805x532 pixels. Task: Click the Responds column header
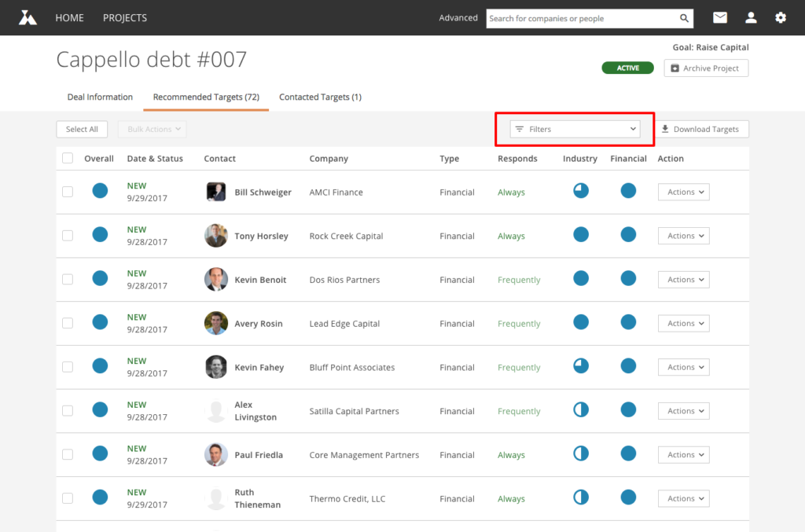(517, 159)
